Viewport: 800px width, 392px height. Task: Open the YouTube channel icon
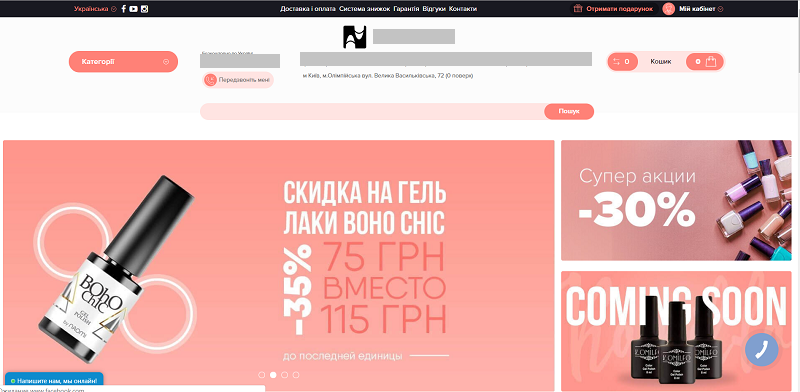click(x=134, y=9)
